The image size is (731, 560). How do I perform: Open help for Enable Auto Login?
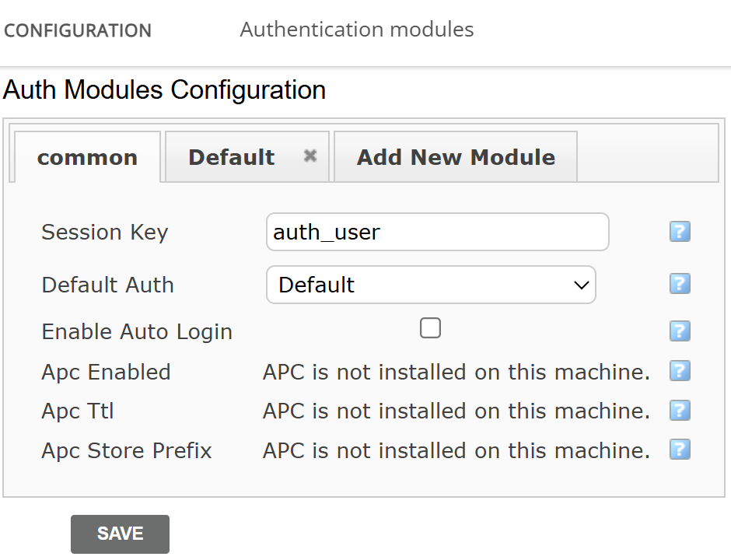click(x=679, y=331)
